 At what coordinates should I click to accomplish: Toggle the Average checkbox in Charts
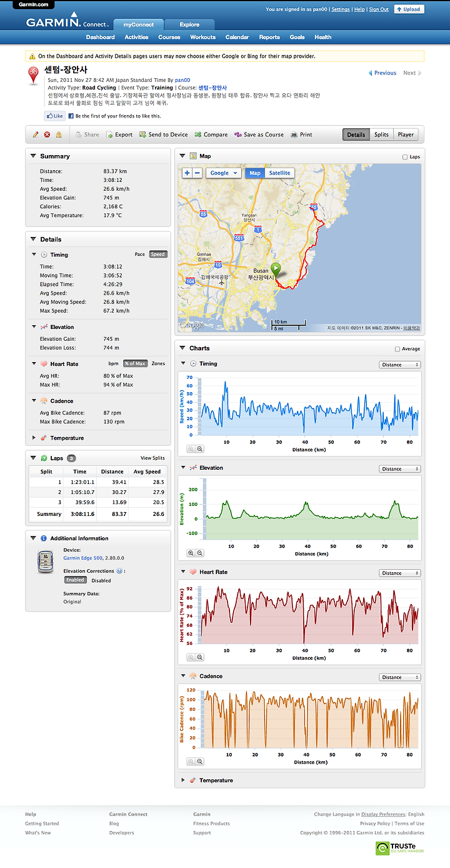point(397,349)
